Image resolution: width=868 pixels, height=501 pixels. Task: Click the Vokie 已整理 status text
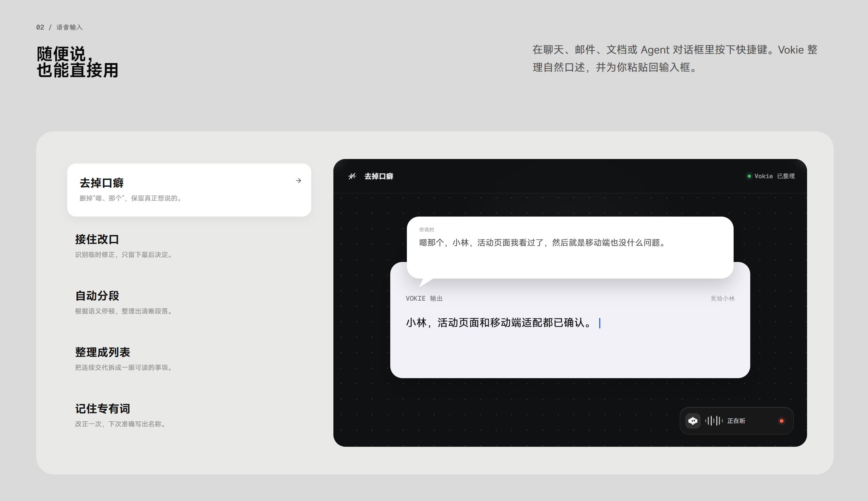tap(775, 176)
